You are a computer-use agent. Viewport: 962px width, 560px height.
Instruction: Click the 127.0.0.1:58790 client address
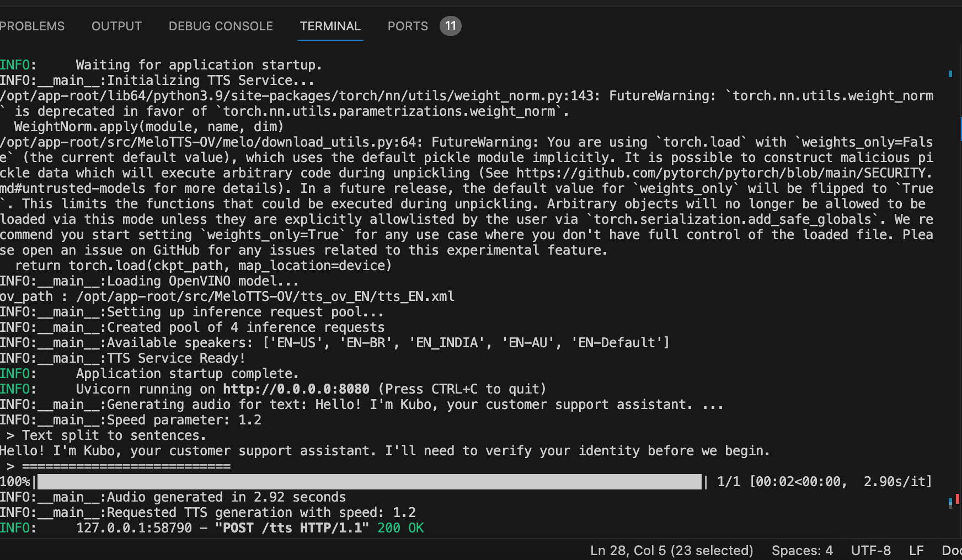[134, 528]
